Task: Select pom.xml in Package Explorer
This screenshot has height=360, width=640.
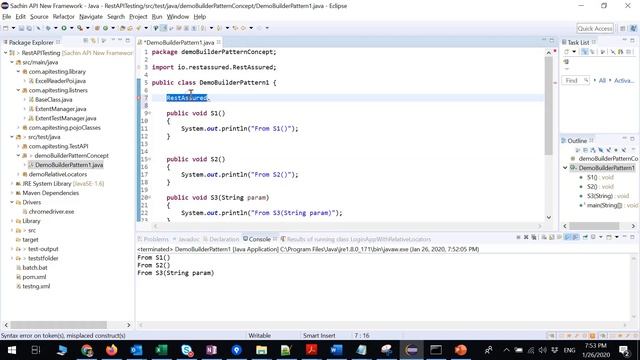Action: pos(31,277)
